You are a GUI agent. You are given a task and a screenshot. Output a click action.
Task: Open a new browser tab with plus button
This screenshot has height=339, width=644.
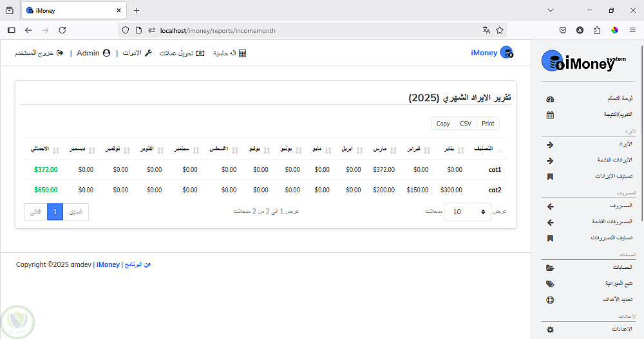(x=137, y=11)
